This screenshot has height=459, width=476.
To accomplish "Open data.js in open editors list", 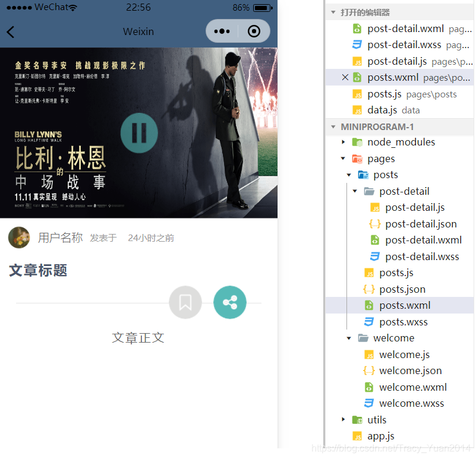I will coord(399,110).
